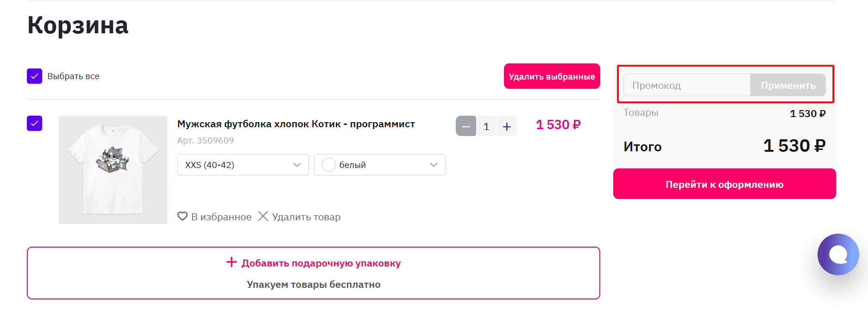Click the Применить promo code button

pos(788,86)
